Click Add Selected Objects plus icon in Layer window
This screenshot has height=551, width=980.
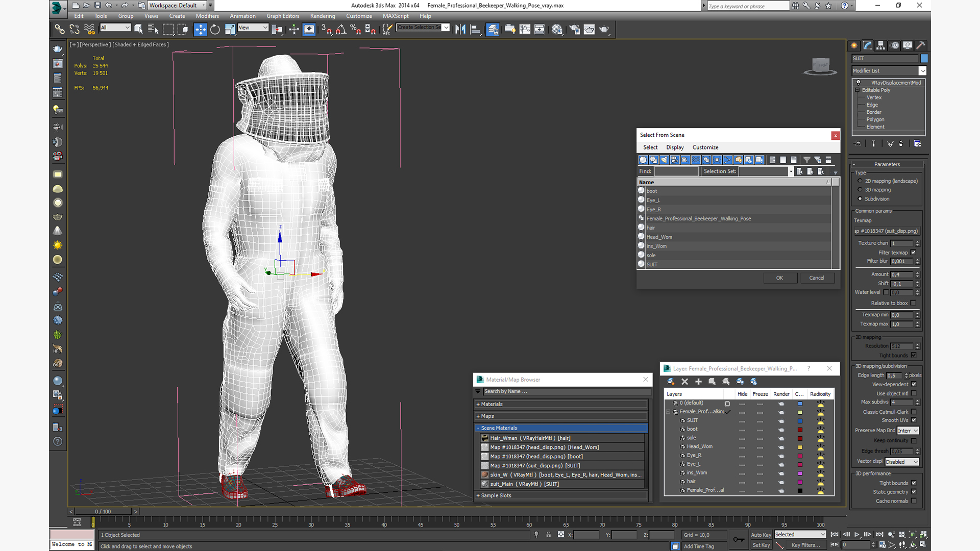tap(698, 382)
